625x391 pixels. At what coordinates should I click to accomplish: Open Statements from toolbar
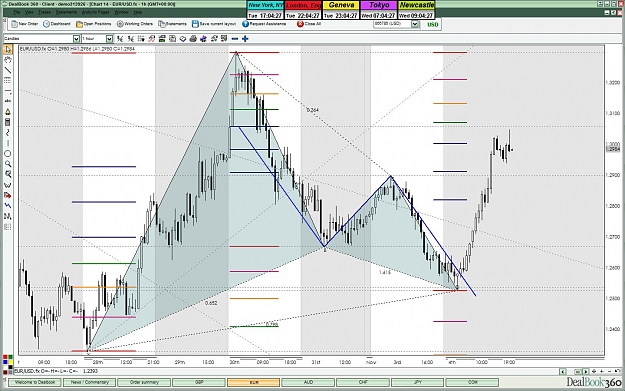[172, 24]
